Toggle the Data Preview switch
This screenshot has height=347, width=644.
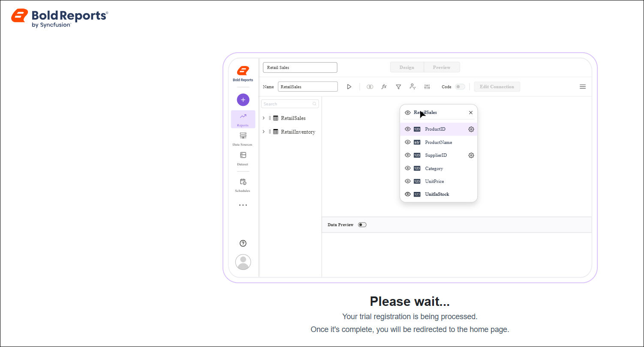pos(362,225)
